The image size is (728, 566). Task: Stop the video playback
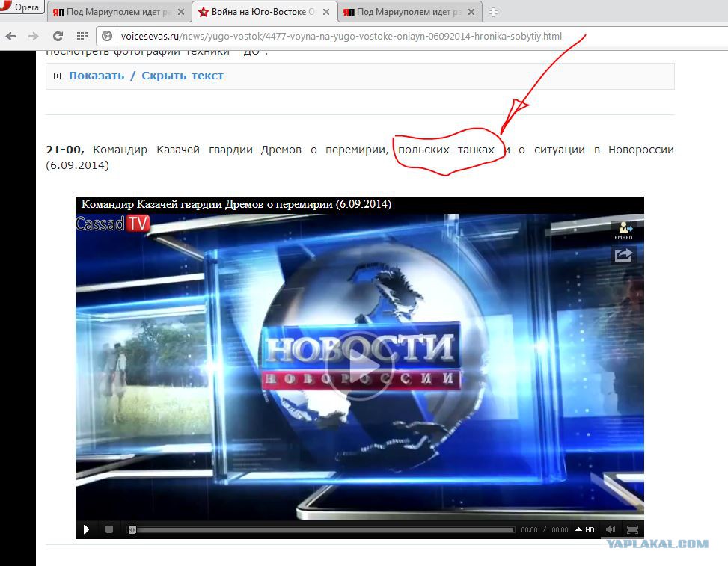[x=109, y=529]
